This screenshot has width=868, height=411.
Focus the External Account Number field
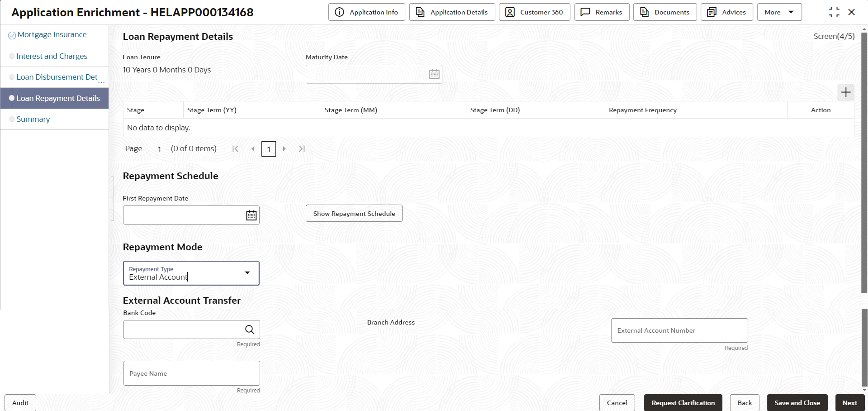click(679, 330)
